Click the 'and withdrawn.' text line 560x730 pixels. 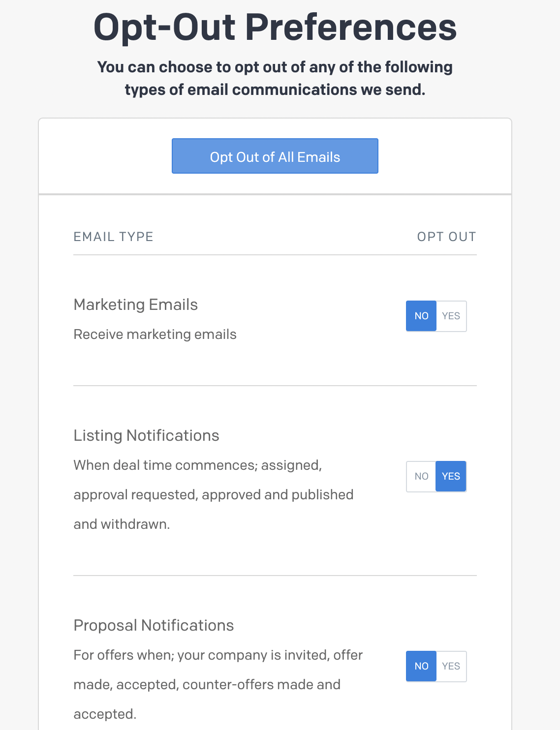click(x=122, y=524)
